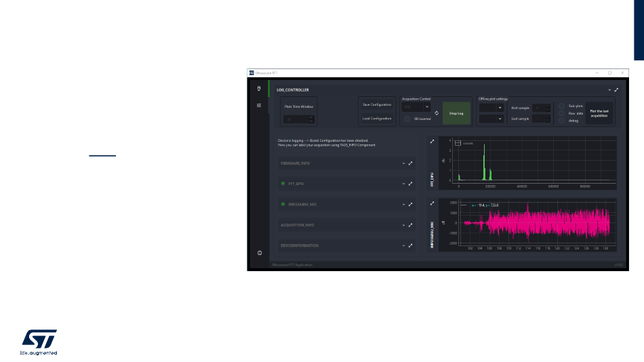This screenshot has height=362, width=644.
Task: Click the Plots Time Window input field
Action: (298, 119)
